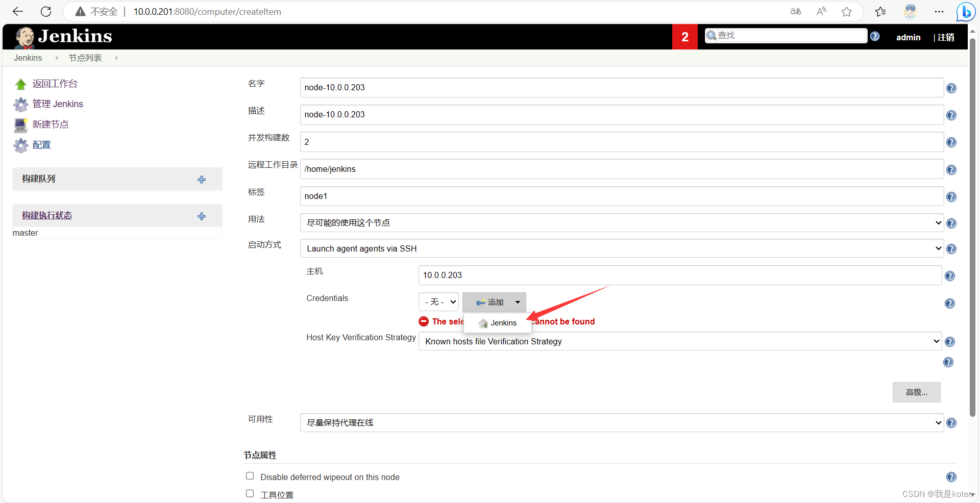Click the master executor entry
Screen dimensions: 980x503
click(26, 233)
